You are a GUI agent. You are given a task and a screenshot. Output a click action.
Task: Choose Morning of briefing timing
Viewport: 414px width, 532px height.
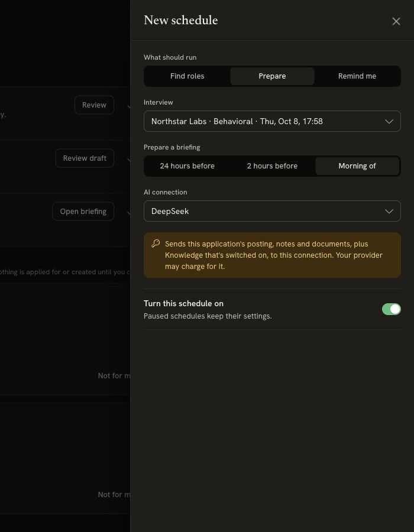tap(357, 166)
